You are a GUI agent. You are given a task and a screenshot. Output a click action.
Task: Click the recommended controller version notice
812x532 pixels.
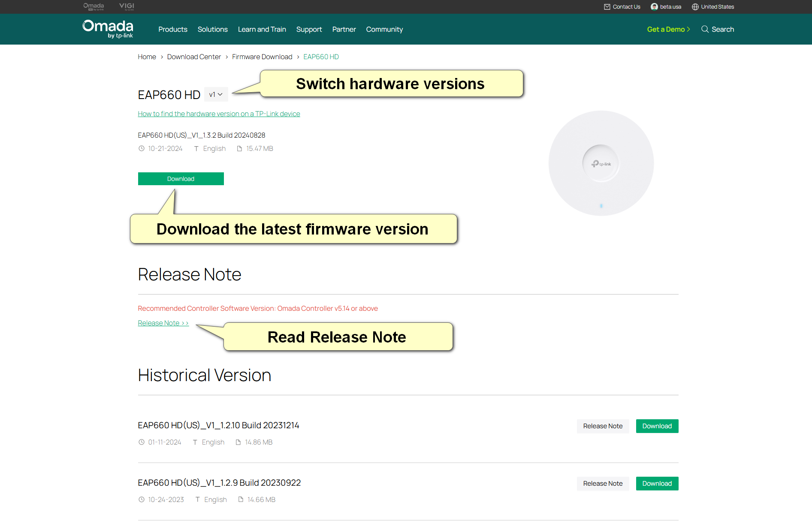pyautogui.click(x=258, y=308)
